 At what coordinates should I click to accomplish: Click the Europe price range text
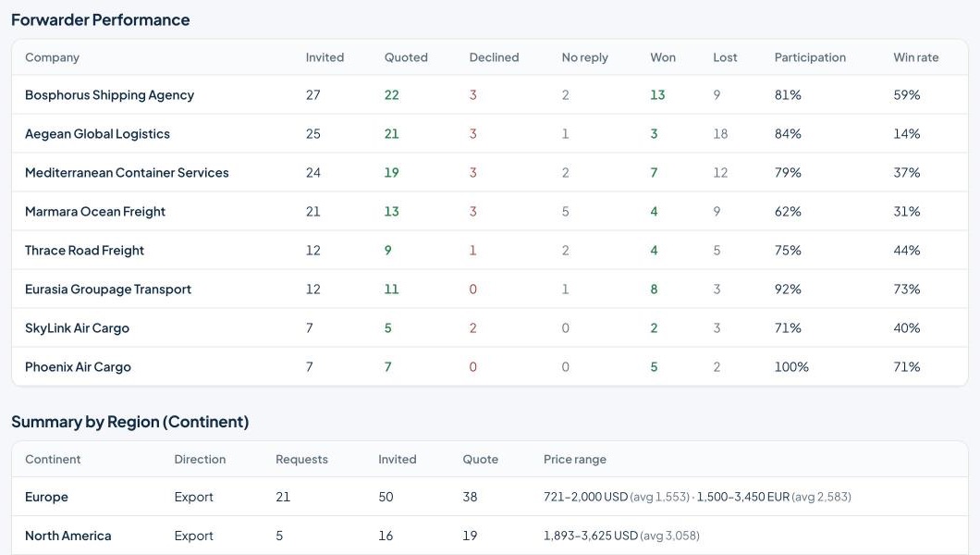[x=697, y=497]
